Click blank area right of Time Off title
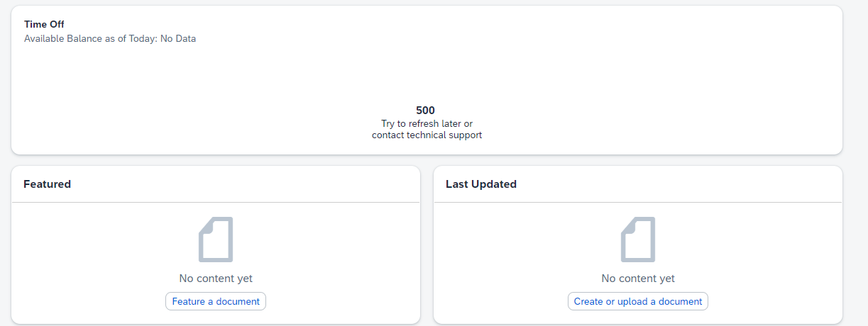The height and width of the screenshot is (326, 868). [453, 24]
